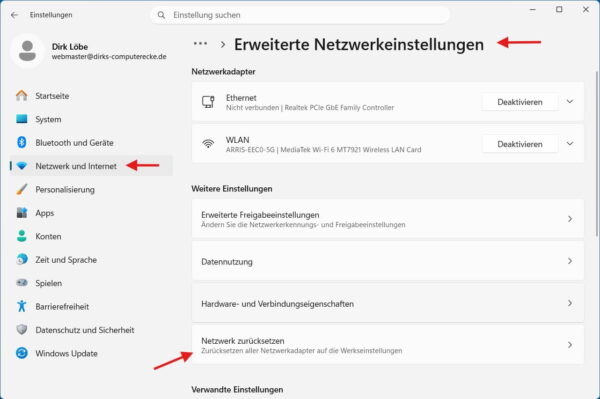Open Barrierefreiheit settings page
Screen dimensions: 600x399
click(92, 306)
